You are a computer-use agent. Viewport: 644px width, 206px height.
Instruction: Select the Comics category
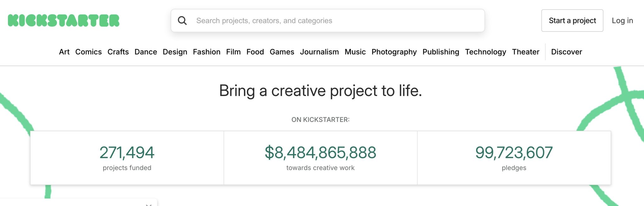click(x=88, y=52)
